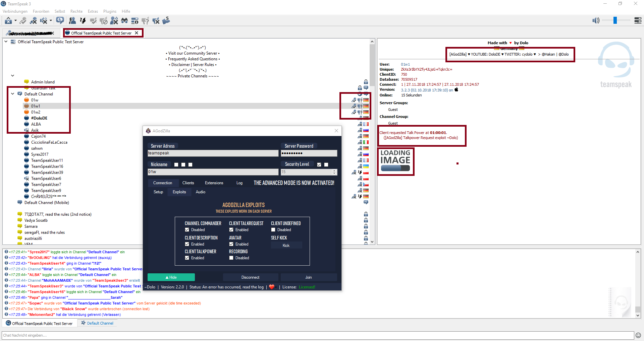The height and width of the screenshot is (341, 644).
Task: Click the chat message input field
Action: point(318,335)
